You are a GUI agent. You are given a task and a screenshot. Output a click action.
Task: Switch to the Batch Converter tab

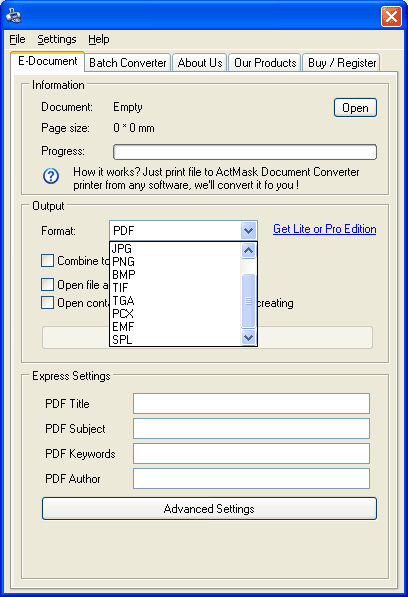[x=128, y=62]
